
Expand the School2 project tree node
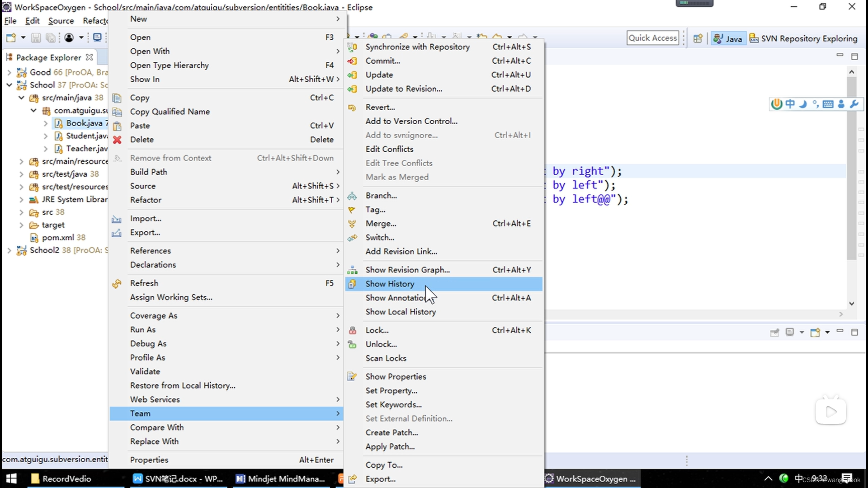pyautogui.click(x=9, y=250)
